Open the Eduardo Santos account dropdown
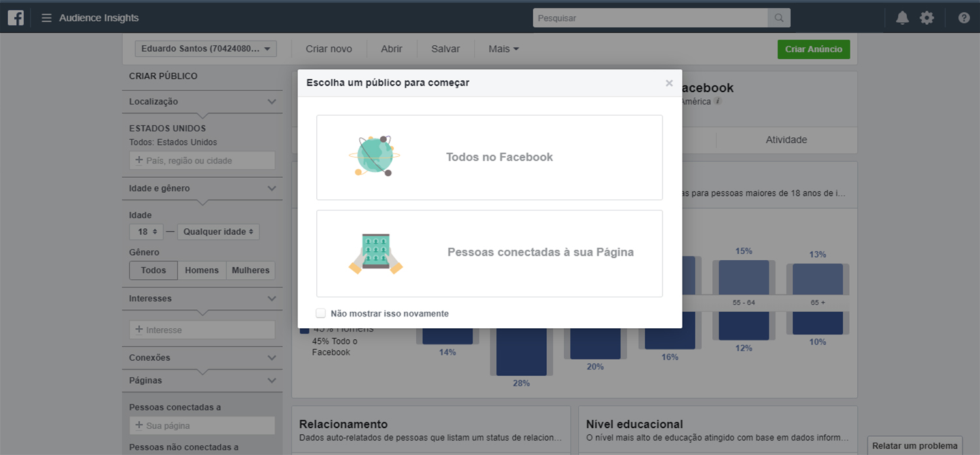 (206, 49)
